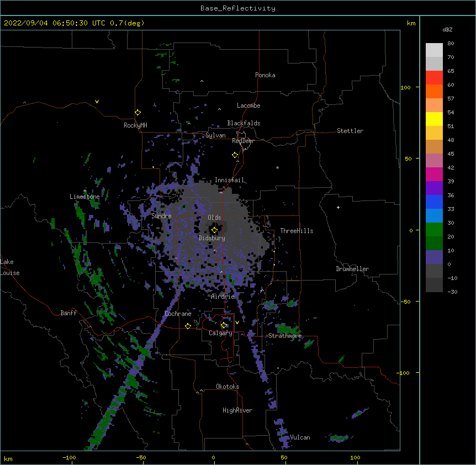Click the Drumheller label
Image resolution: width=476 pixels, height=465 pixels.
(352, 269)
